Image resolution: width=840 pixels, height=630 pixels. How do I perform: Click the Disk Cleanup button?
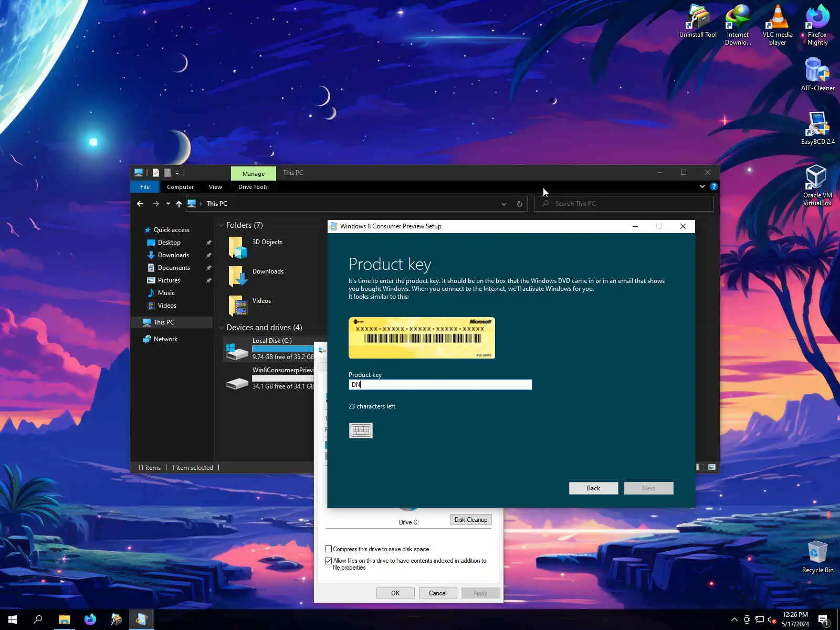(x=471, y=520)
